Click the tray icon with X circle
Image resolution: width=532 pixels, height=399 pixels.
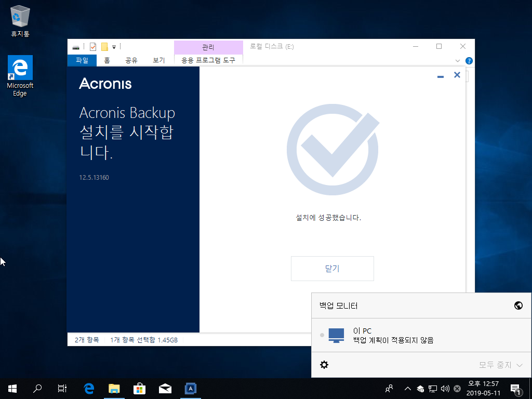(x=457, y=389)
